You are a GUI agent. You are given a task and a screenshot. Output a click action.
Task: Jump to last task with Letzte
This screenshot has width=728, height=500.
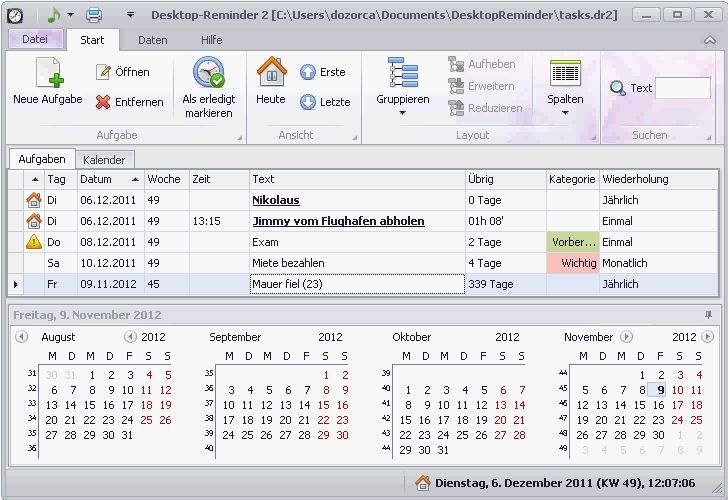[325, 102]
